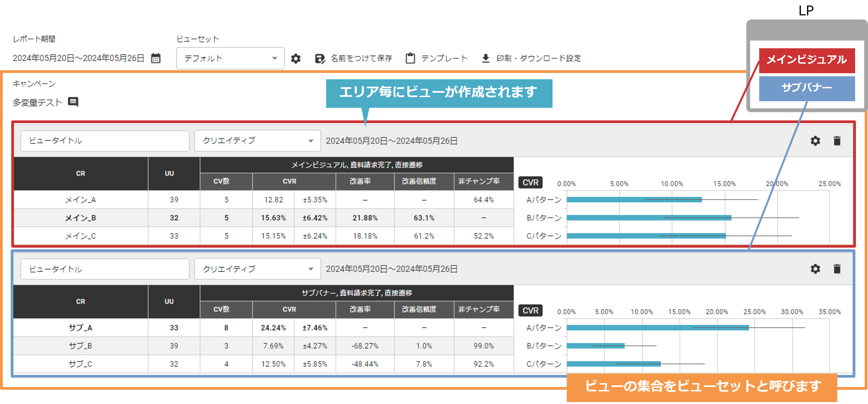The image size is (868, 404).
Task: Select the メイン_C row name
Action: [81, 236]
